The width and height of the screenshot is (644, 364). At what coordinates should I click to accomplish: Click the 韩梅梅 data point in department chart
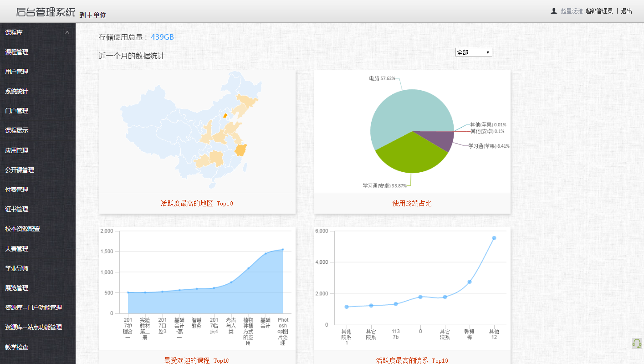[x=469, y=282]
